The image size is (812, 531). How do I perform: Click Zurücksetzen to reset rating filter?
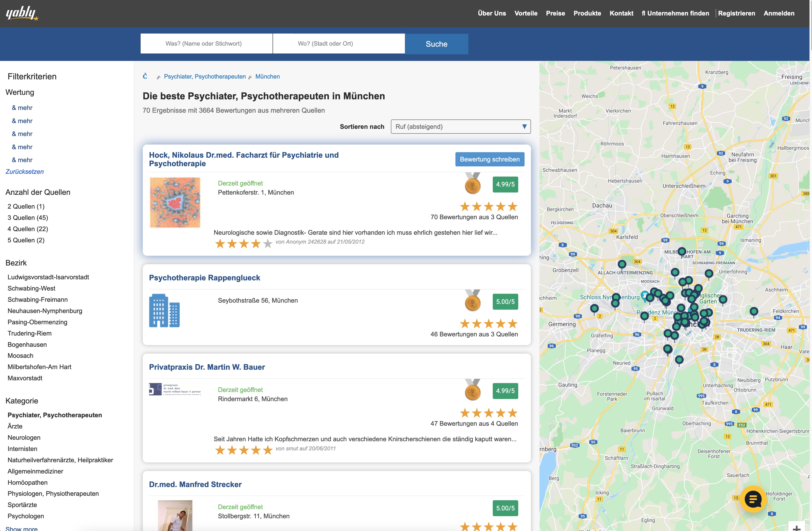coord(25,172)
